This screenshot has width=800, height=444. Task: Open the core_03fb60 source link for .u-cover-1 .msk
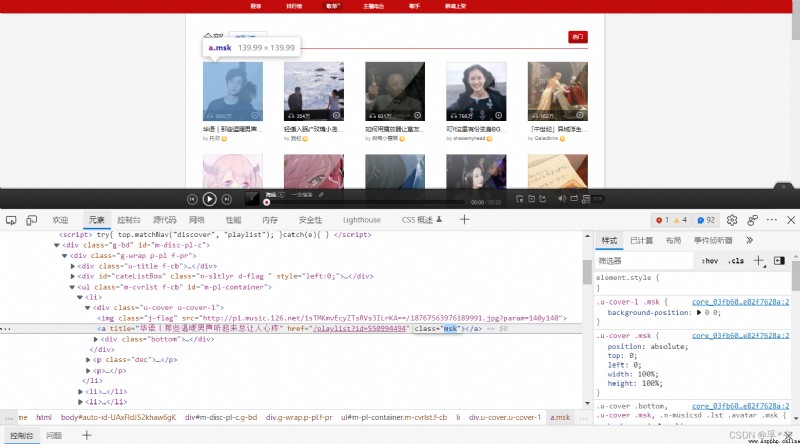[740, 302]
